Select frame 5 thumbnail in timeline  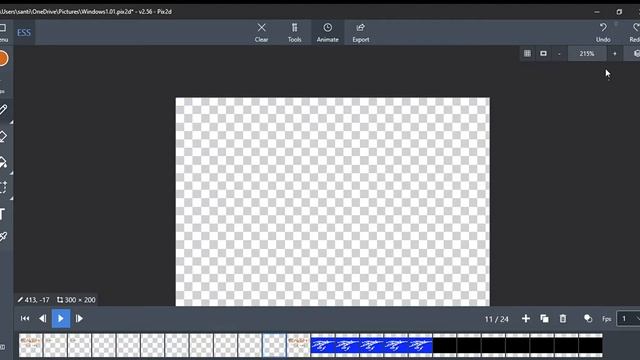[x=128, y=345]
